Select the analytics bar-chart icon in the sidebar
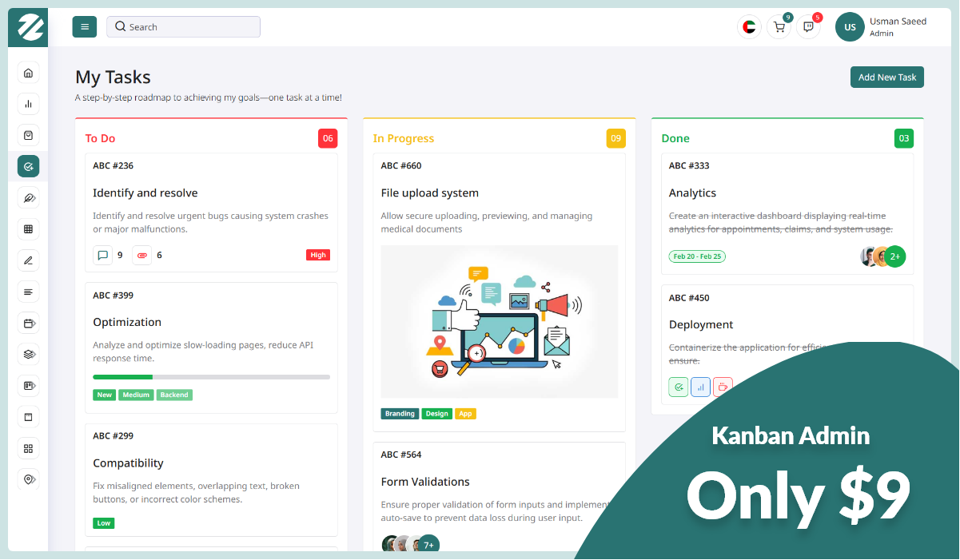 pos(28,104)
